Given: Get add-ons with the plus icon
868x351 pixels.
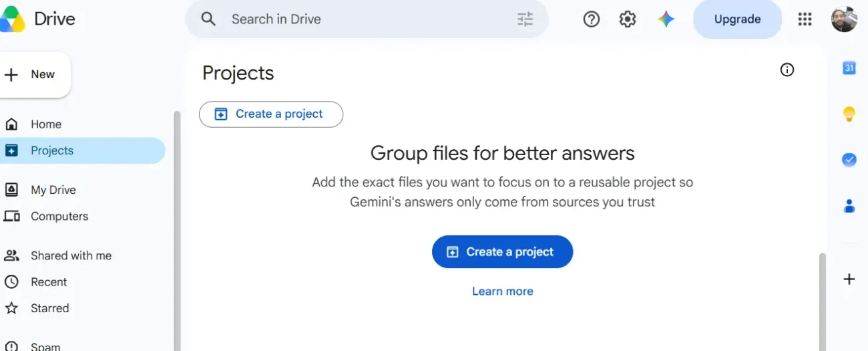Looking at the screenshot, I should click(x=849, y=279).
